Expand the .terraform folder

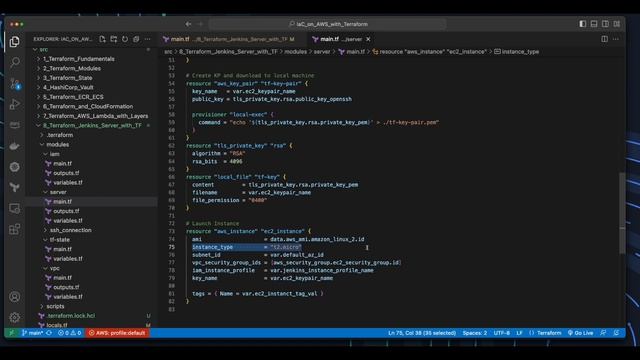click(x=60, y=135)
